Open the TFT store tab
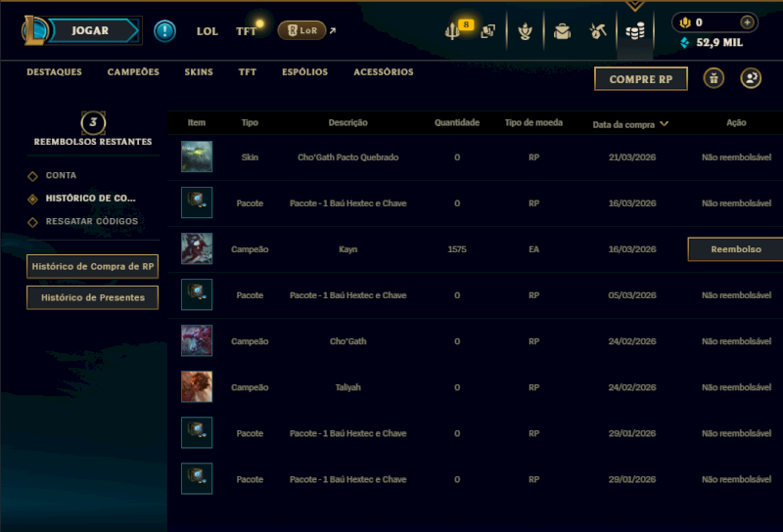This screenshot has width=783, height=532. (x=248, y=71)
